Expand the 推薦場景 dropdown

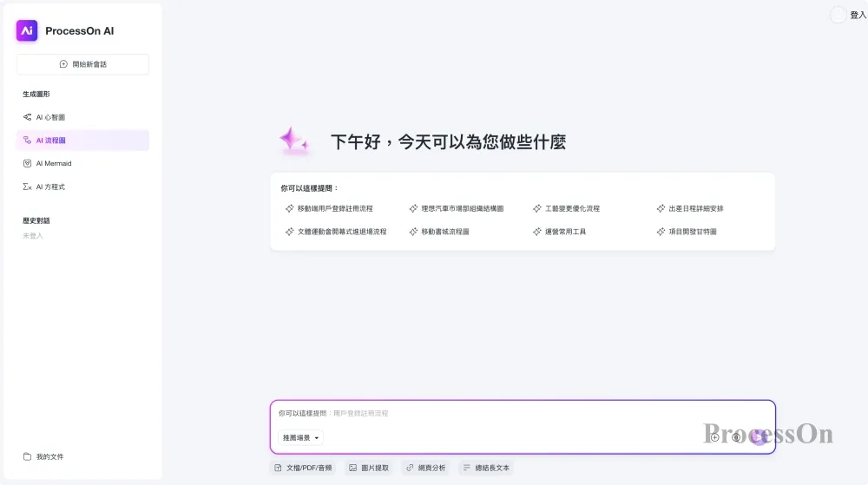pos(300,437)
